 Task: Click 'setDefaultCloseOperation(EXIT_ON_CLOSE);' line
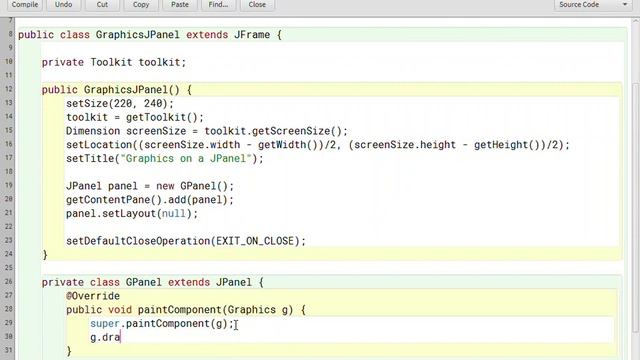tap(186, 241)
